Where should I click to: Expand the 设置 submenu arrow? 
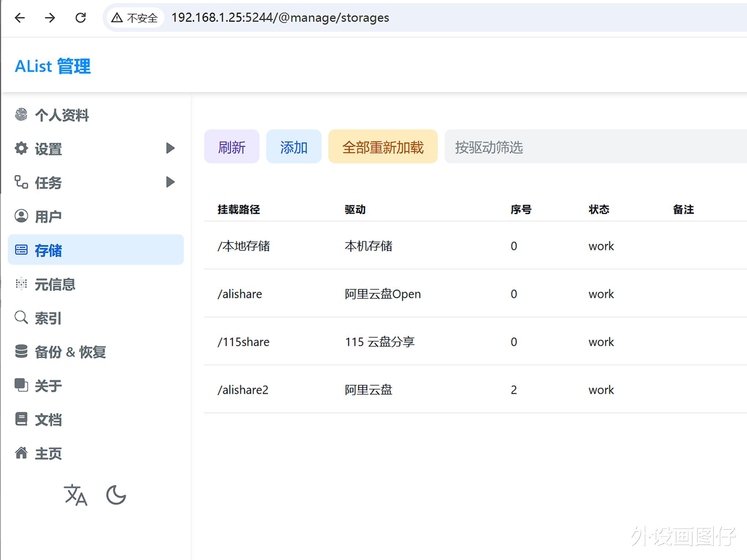tap(170, 148)
